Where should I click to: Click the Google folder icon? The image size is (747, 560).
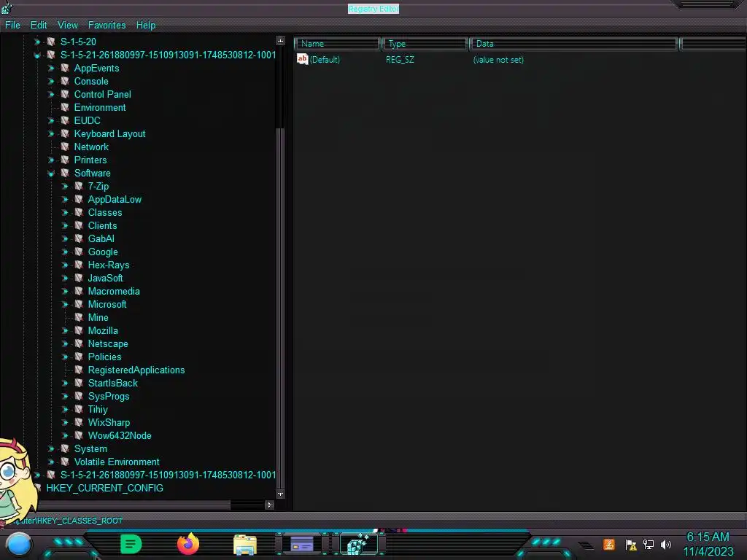point(79,252)
